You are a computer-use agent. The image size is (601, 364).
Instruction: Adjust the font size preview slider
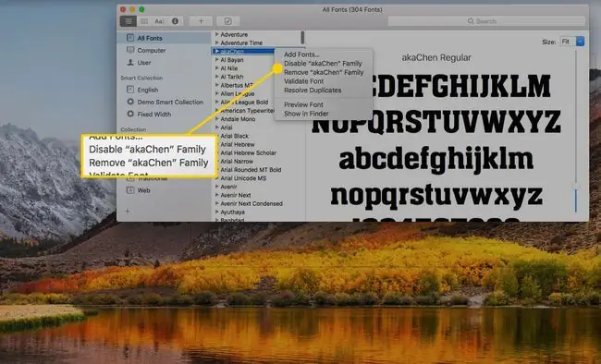576,187
